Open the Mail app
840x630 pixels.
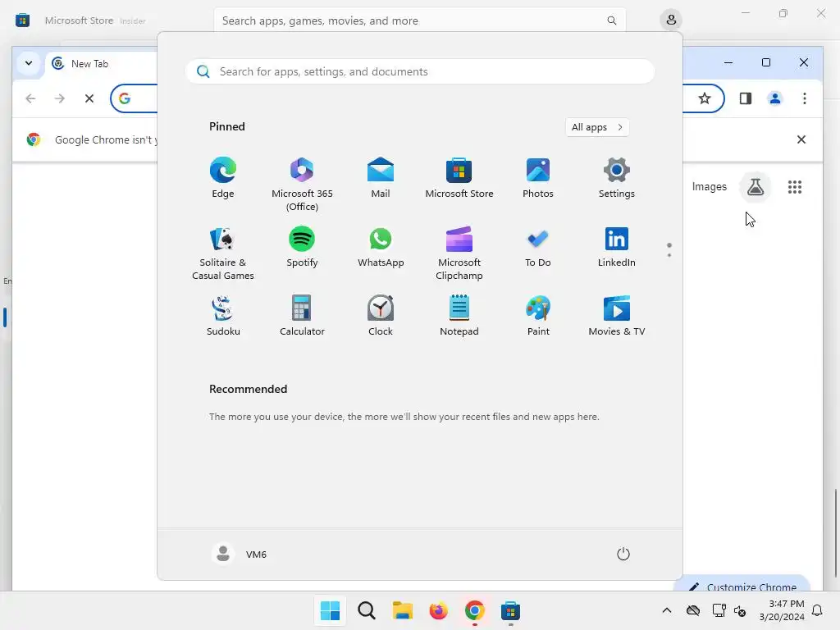[381, 178]
